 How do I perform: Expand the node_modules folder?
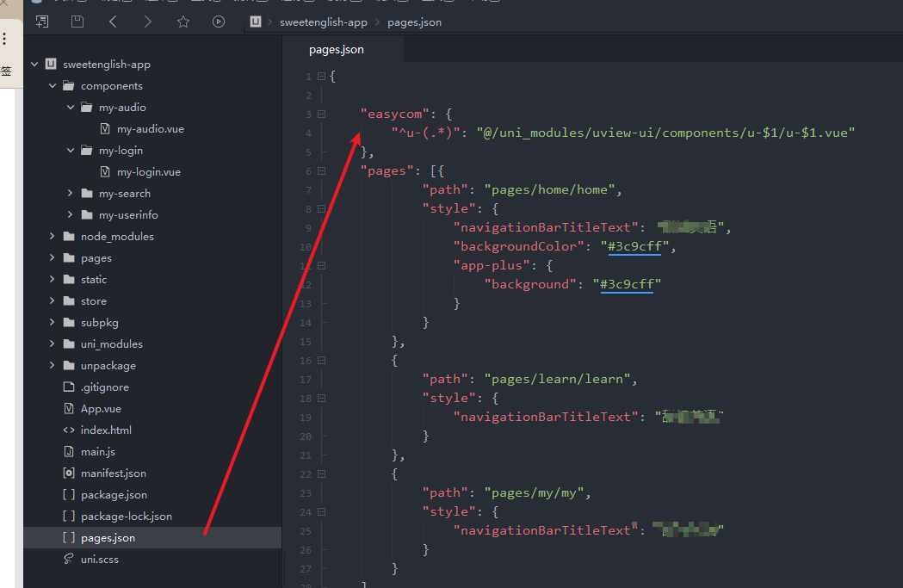click(53, 237)
